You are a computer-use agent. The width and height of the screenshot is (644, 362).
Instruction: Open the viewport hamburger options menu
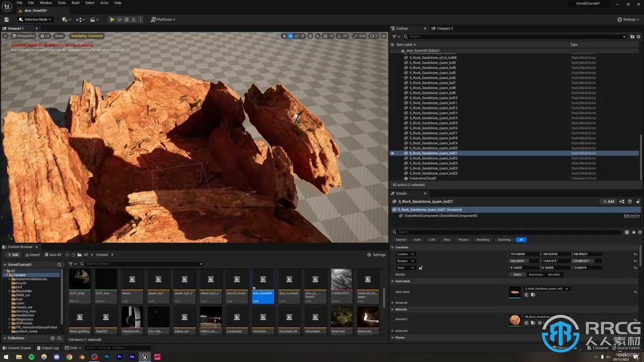pos(6,36)
